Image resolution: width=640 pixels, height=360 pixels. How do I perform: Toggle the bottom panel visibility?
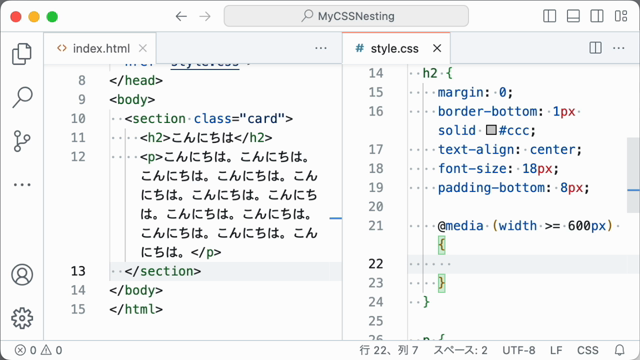[x=573, y=16]
